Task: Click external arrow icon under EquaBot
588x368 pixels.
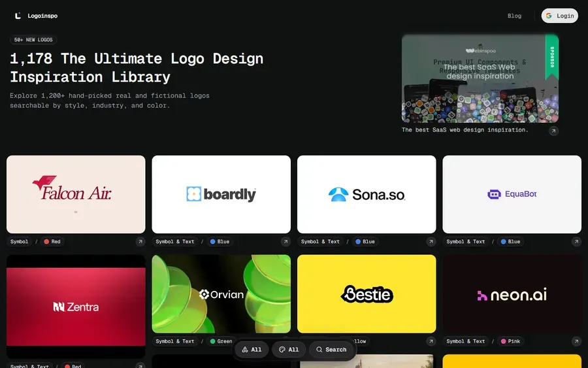Action: 576,242
